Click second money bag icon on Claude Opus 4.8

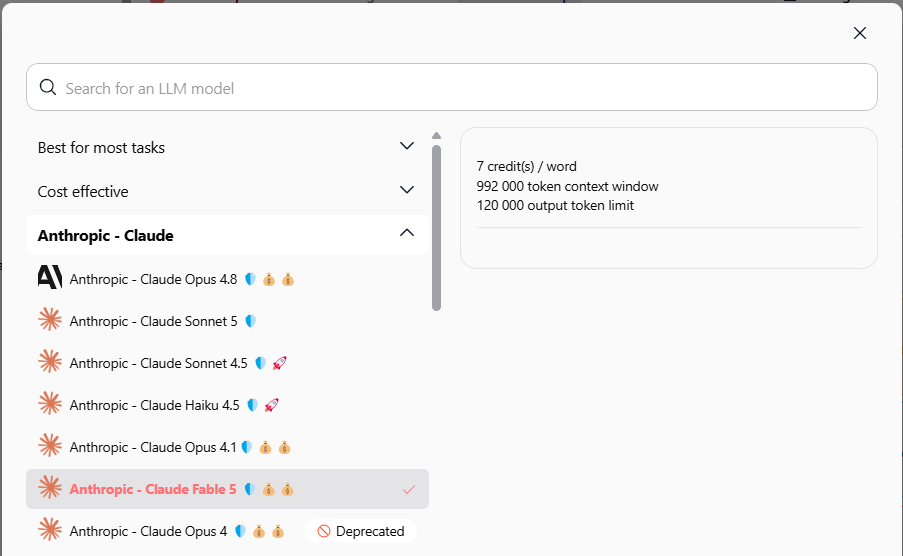click(288, 280)
